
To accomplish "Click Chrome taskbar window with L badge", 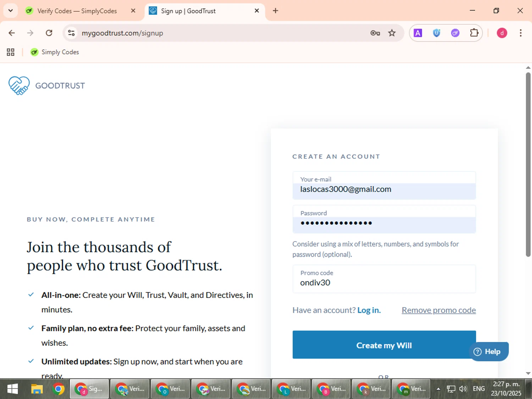I will 291,389.
